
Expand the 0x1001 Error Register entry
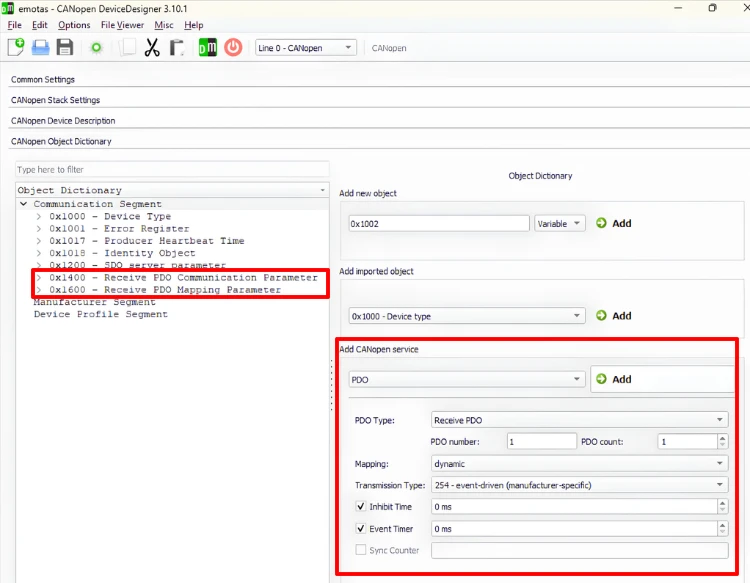(39, 229)
